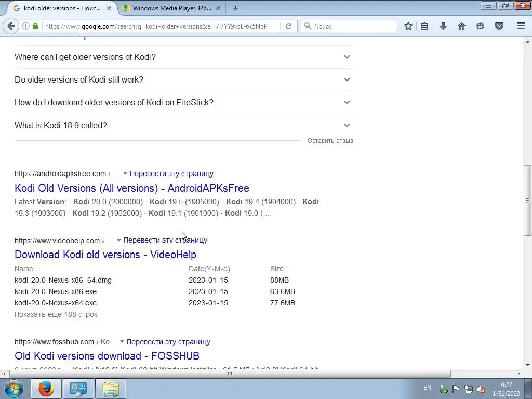The image size is (532, 399).
Task: Switch to Windows Media Player 32b tab
Action: [171, 8]
